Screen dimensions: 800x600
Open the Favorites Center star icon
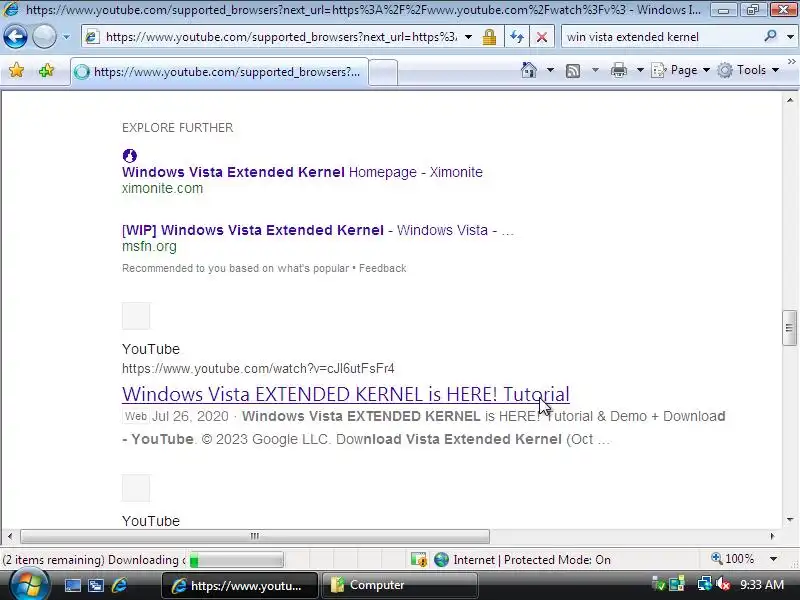(16, 70)
